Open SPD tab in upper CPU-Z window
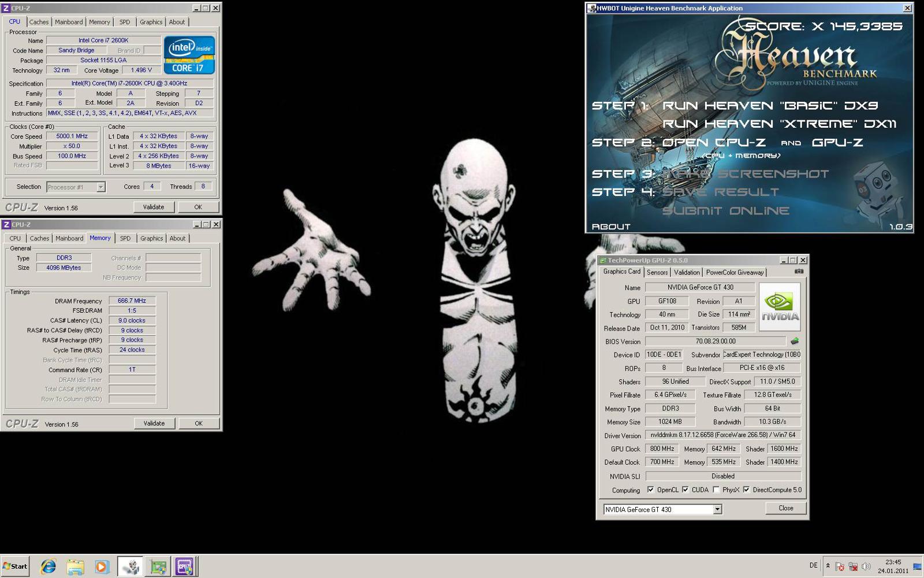Viewport: 924px width, 578px height. pyautogui.click(x=125, y=22)
